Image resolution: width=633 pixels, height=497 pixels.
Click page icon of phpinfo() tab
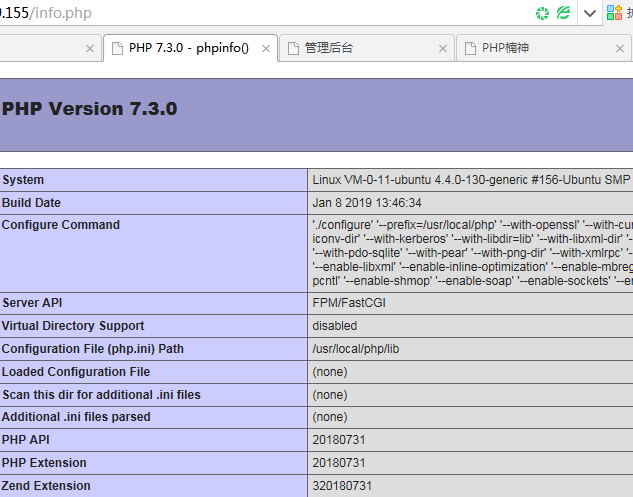(x=117, y=48)
